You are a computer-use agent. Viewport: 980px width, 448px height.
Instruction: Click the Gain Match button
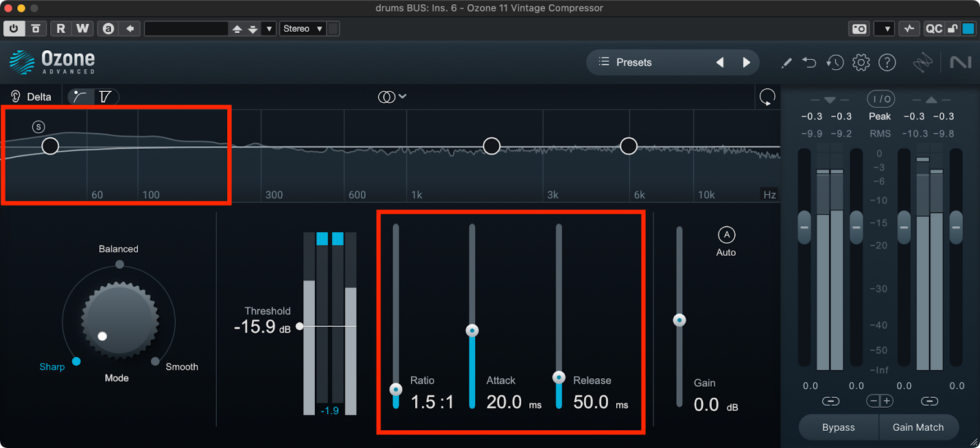pos(918,427)
